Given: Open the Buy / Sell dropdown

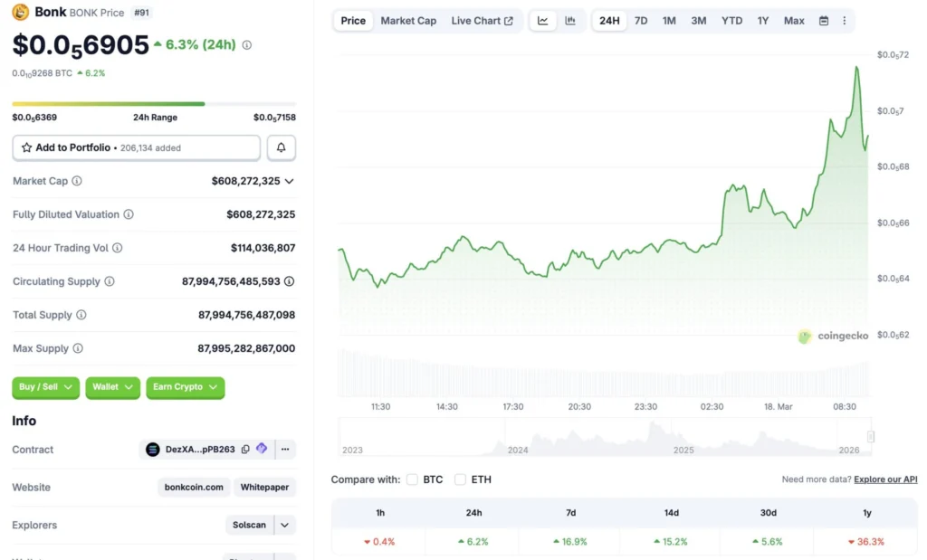Looking at the screenshot, I should [45, 387].
